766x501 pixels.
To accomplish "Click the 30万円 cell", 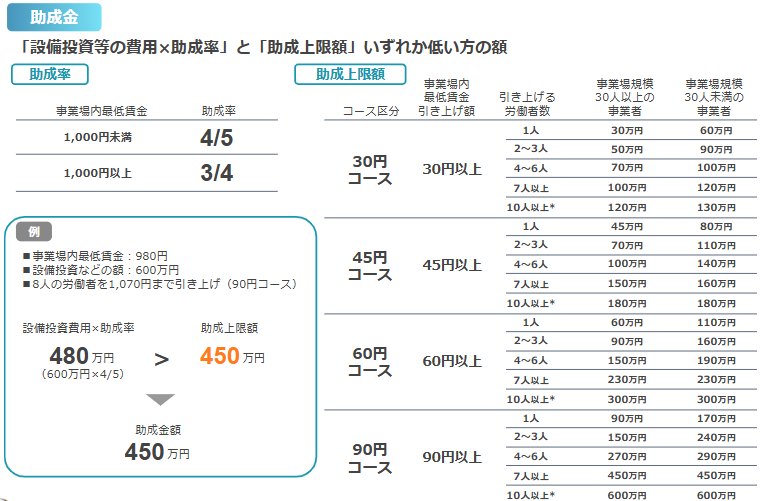I will coord(627,131).
